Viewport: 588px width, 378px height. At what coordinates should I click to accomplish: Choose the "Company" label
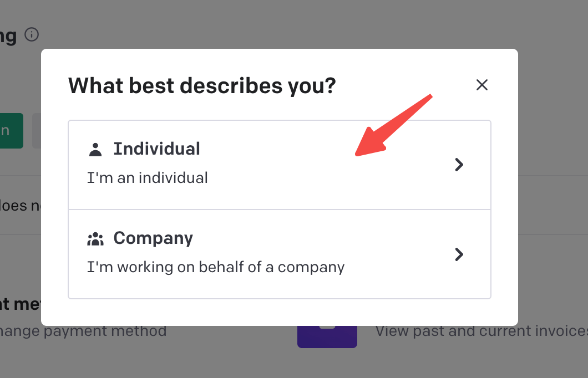tap(153, 238)
